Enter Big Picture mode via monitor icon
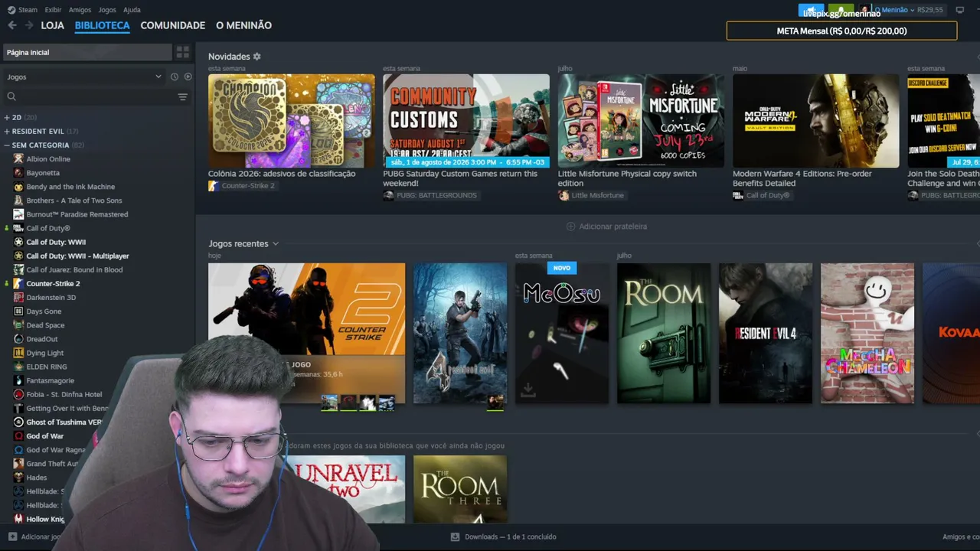This screenshot has width=980, height=551. [960, 10]
